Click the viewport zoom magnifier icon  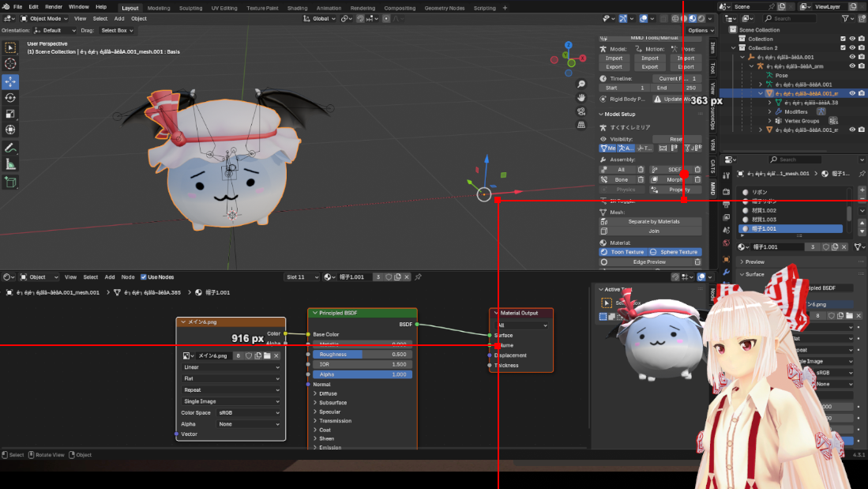(581, 84)
